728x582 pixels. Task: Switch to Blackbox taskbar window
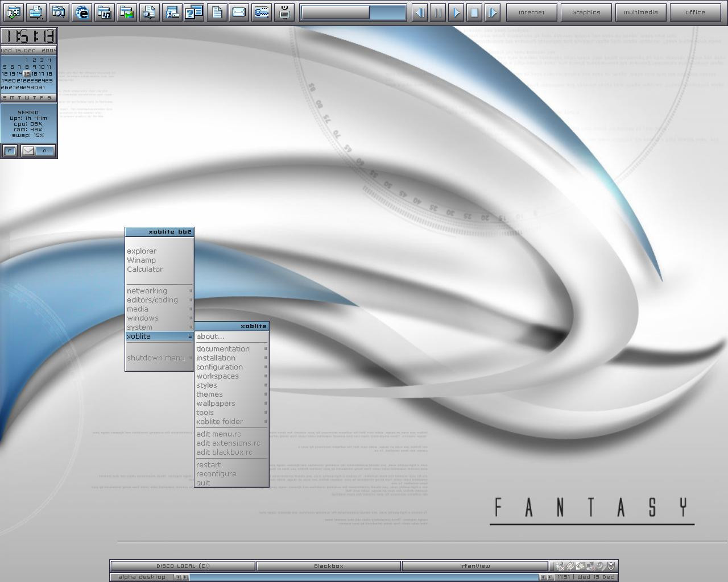point(329,566)
